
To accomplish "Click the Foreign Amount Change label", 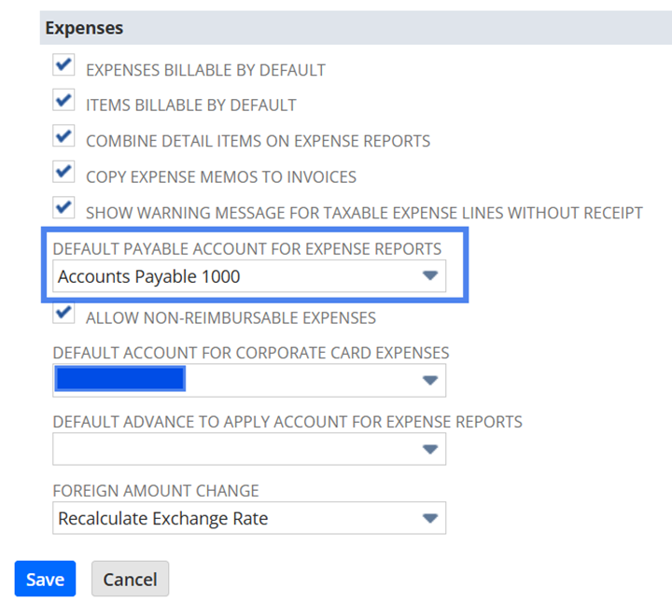I will 156,491.
